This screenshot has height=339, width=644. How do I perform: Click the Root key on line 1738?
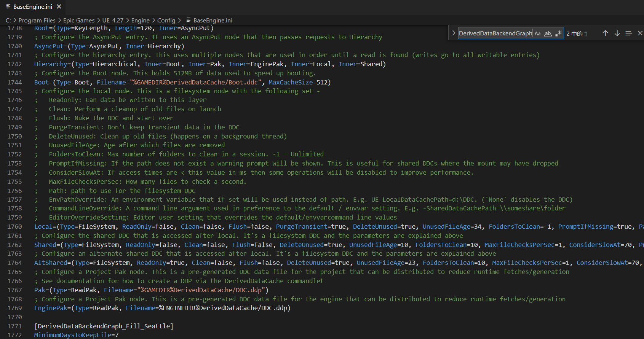[42, 28]
